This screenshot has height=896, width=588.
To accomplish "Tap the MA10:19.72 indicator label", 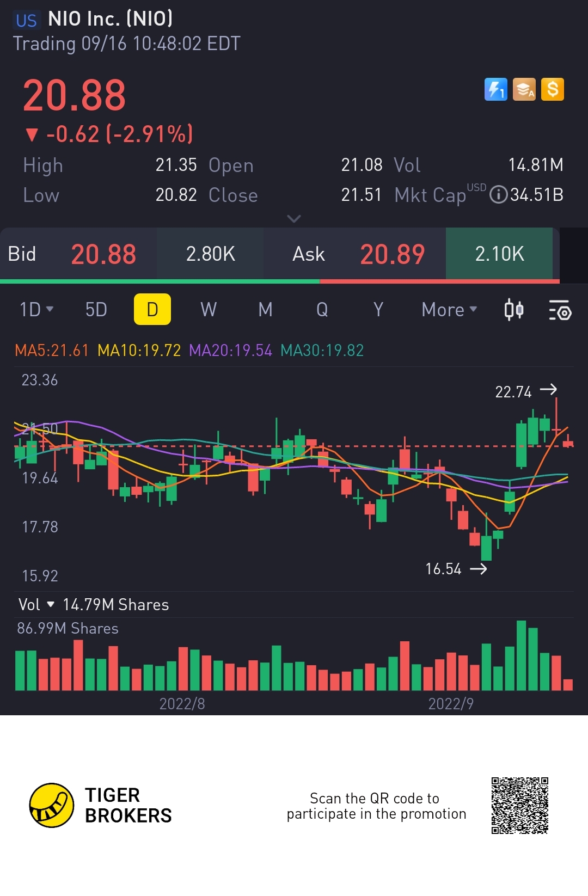I will tap(139, 350).
